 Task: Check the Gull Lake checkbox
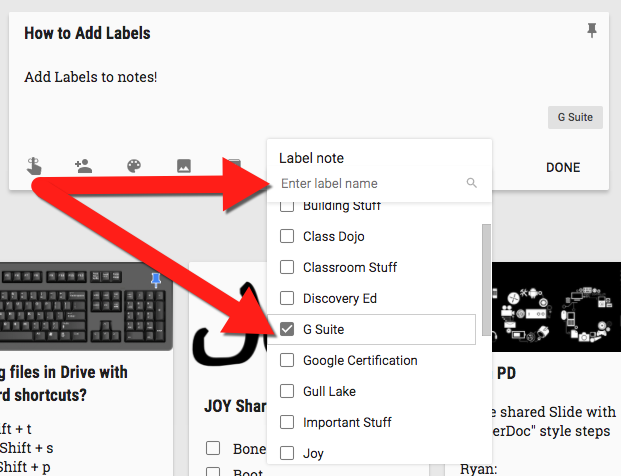point(287,391)
